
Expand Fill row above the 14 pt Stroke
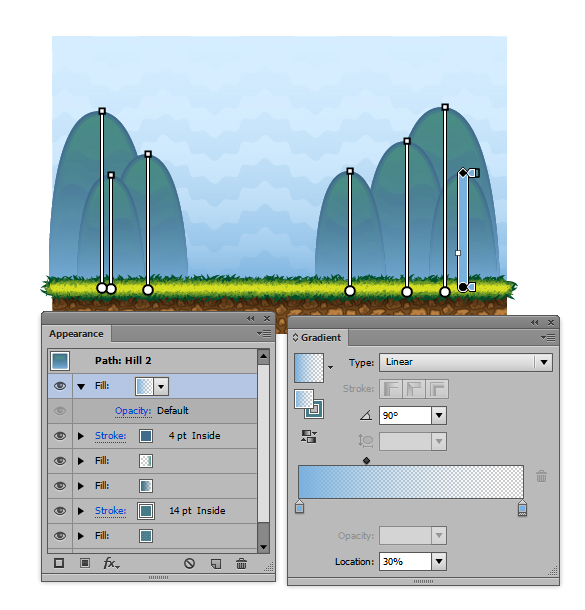(x=81, y=486)
